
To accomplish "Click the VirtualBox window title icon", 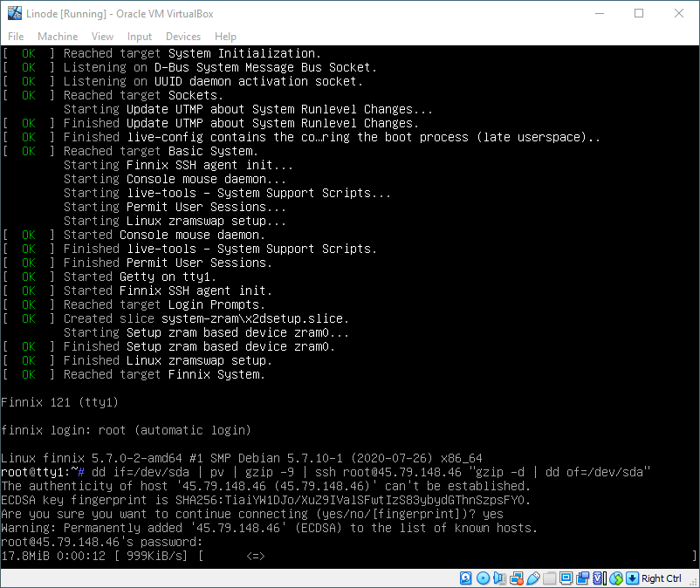I will click(15, 13).
